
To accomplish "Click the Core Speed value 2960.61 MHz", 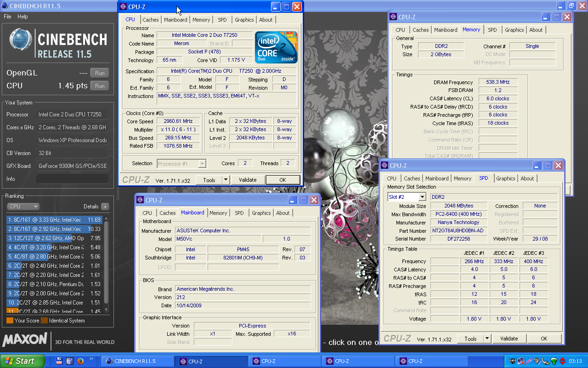I will 179,121.
